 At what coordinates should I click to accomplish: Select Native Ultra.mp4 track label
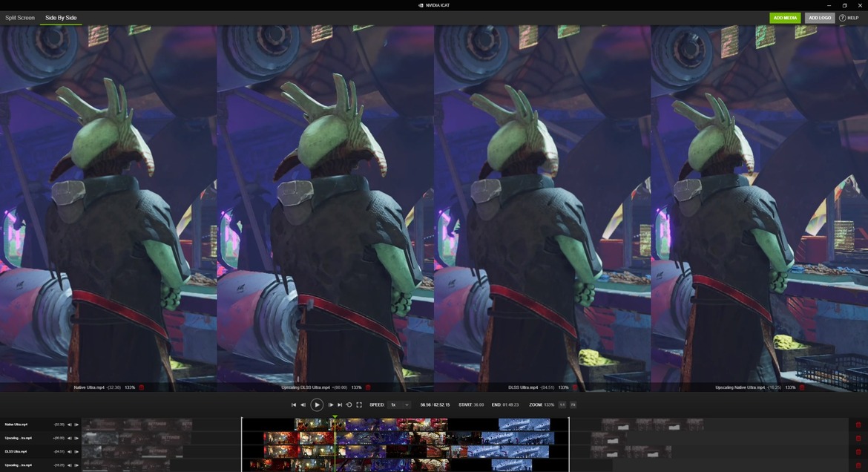(x=16, y=425)
